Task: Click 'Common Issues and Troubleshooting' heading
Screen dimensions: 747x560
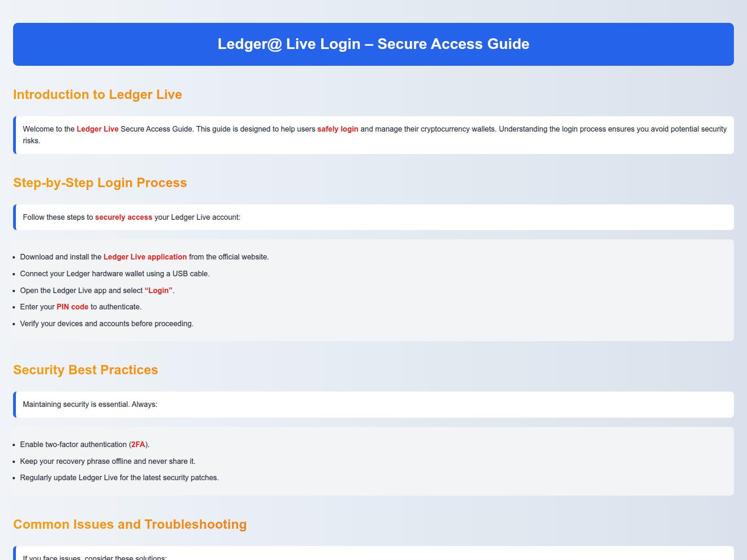Action: click(130, 525)
